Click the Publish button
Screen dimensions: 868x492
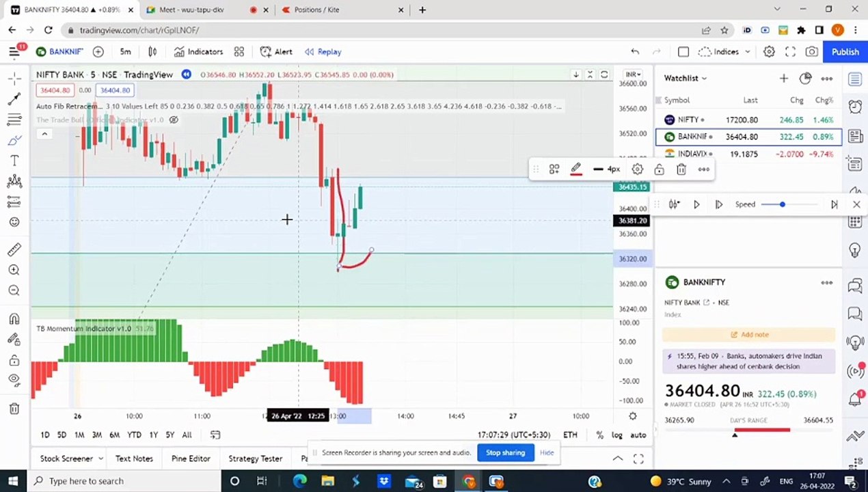[x=845, y=52]
